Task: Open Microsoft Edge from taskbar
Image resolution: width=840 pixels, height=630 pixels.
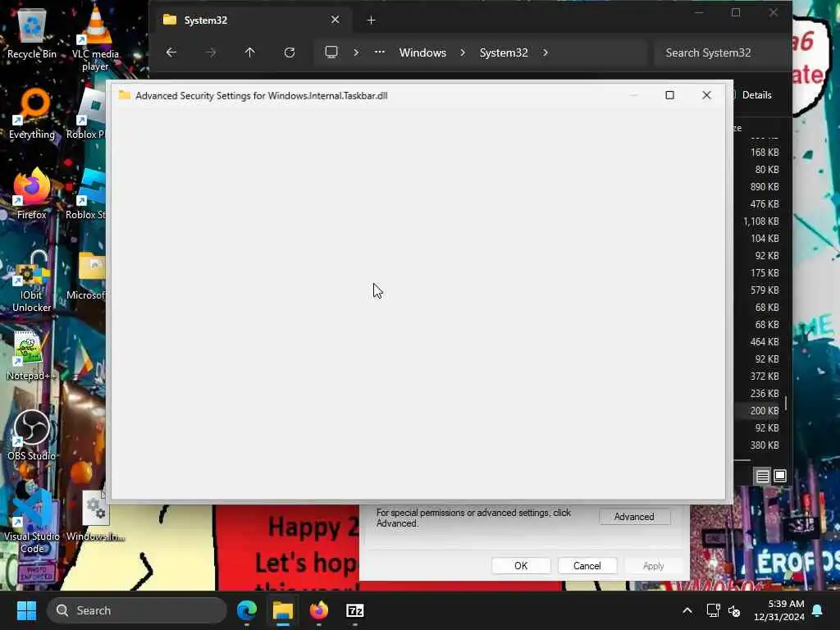Action: [x=247, y=610]
